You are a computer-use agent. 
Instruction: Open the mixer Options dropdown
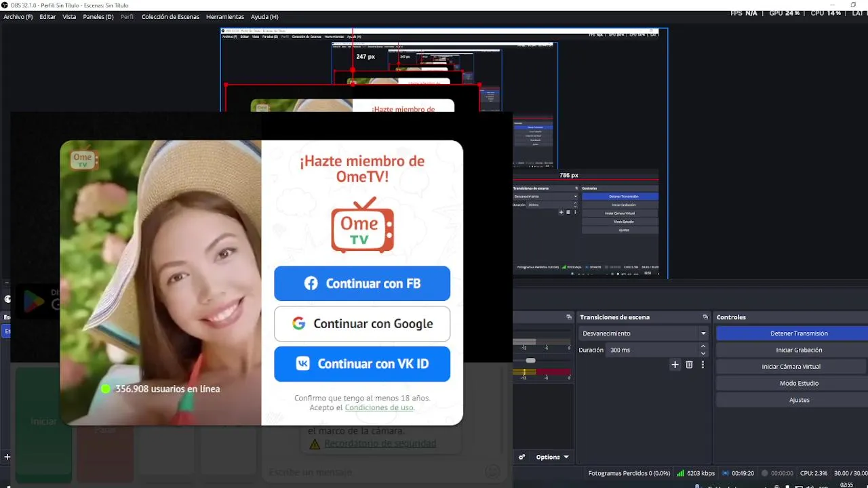point(553,457)
